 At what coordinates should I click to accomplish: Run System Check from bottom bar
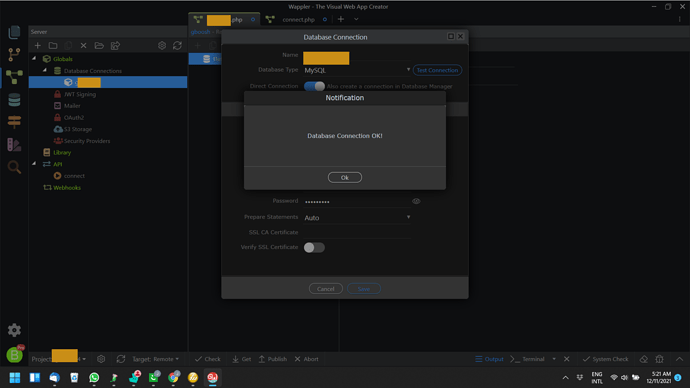tap(606, 359)
